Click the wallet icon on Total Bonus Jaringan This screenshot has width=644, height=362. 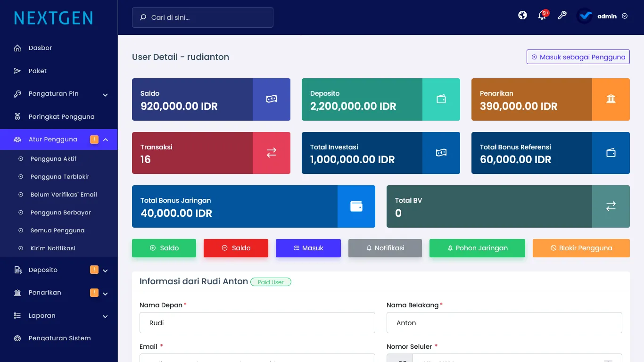point(356,206)
